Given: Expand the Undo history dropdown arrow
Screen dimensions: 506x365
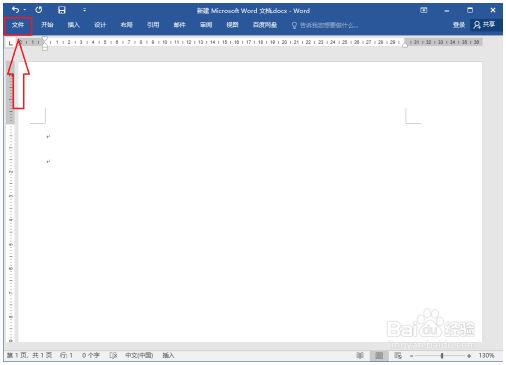Looking at the screenshot, I should pos(25,10).
